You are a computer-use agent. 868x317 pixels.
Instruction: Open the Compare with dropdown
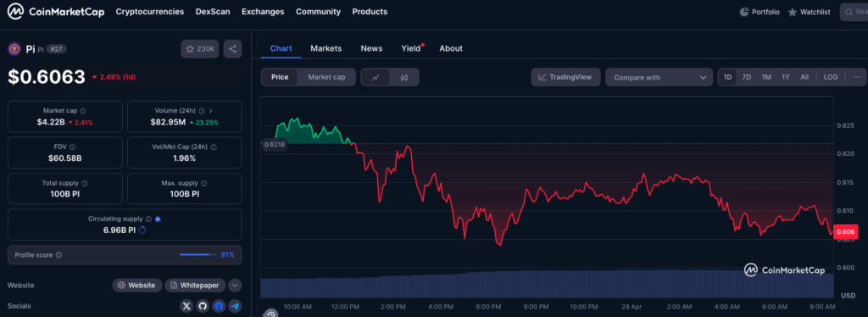click(x=659, y=77)
